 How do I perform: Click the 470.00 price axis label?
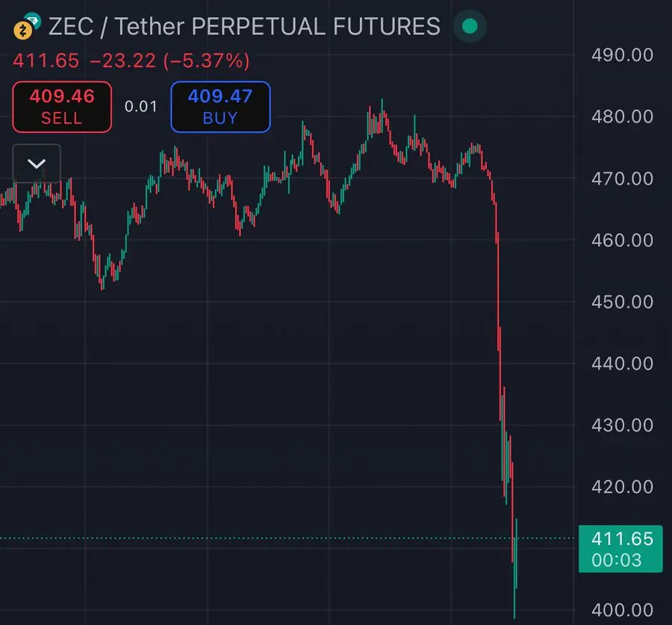point(622,178)
